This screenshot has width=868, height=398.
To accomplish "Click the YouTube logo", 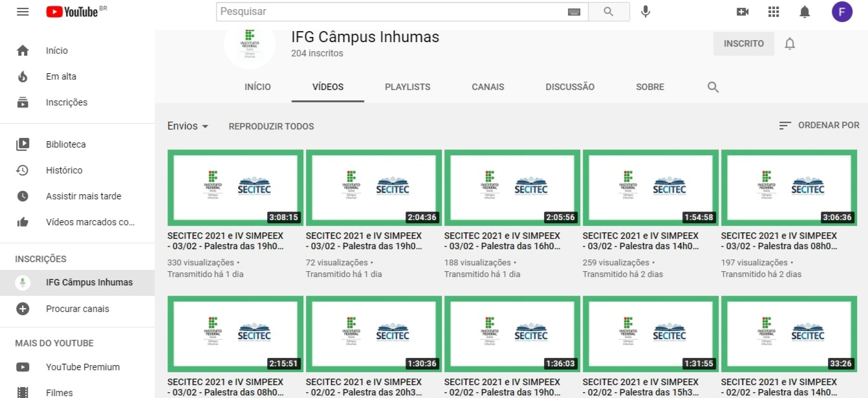I will [x=72, y=12].
